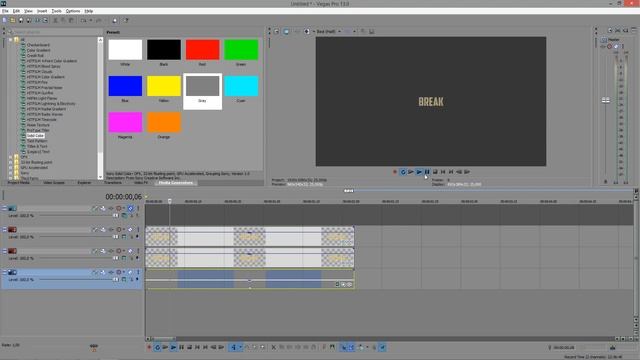Open Project Video Properties in preview toolbar
Screen dimensions: 640x360
tap(277, 31)
